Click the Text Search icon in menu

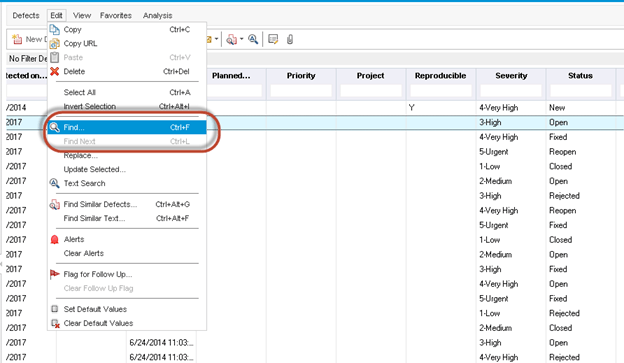click(x=55, y=183)
